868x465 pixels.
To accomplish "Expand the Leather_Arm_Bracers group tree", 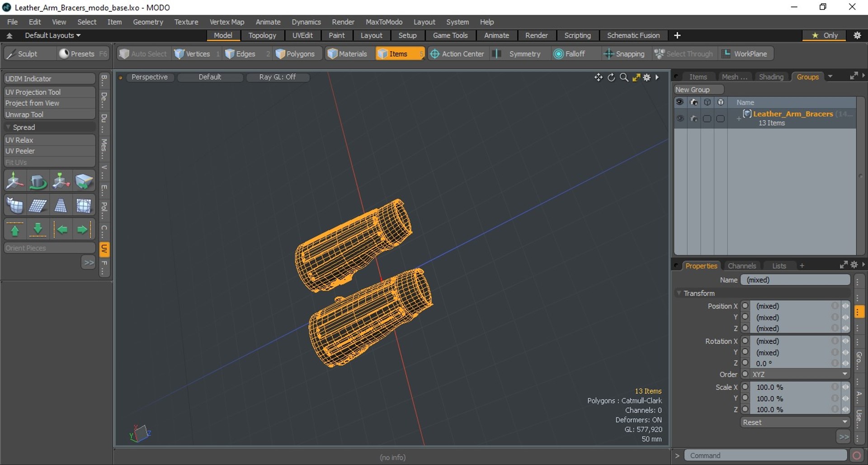I will point(738,119).
